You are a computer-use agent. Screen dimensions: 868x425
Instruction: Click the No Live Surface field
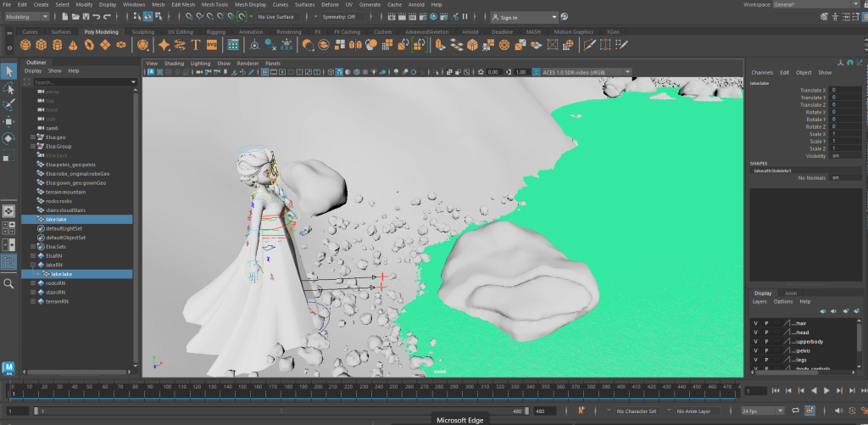pos(279,17)
